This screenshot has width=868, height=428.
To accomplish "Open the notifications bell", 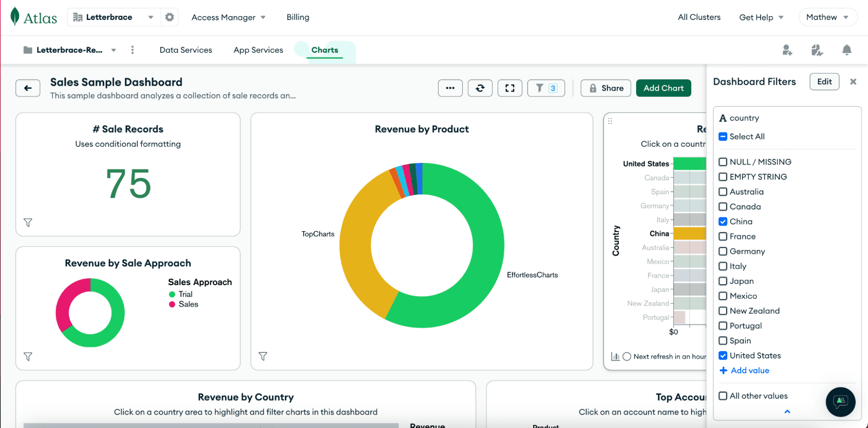I will point(847,50).
